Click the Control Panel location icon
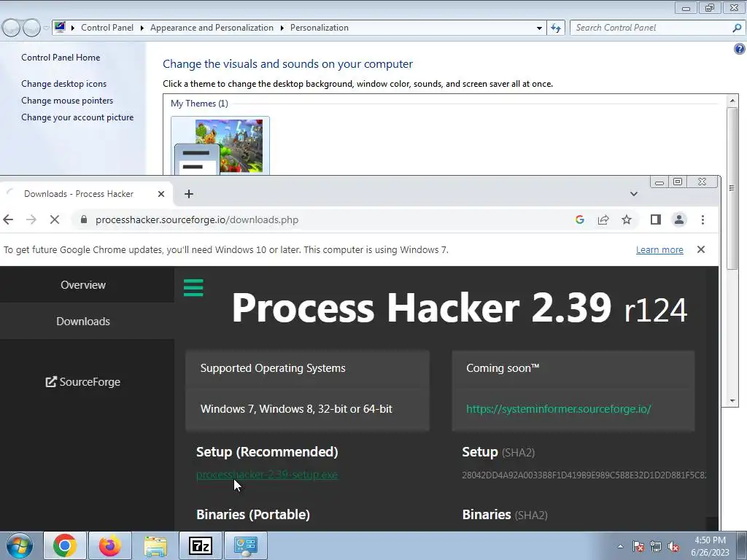The width and height of the screenshot is (747, 560). pyautogui.click(x=60, y=27)
